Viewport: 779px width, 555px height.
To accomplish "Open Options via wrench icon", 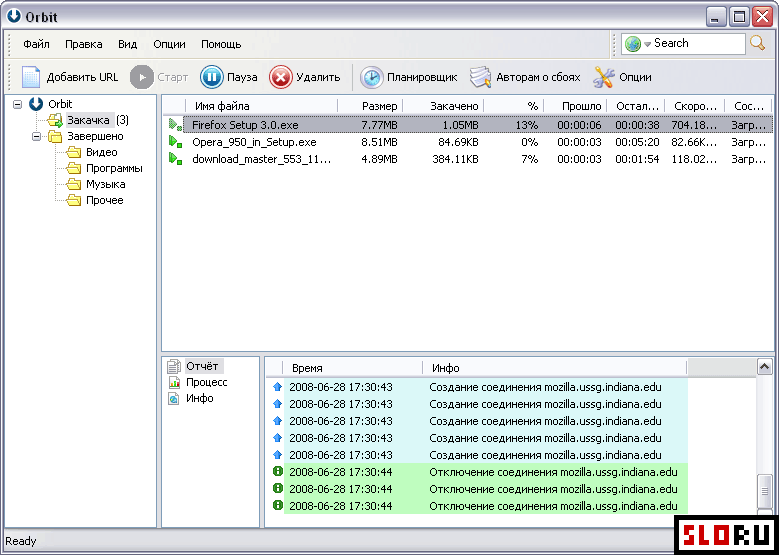I will (604, 78).
